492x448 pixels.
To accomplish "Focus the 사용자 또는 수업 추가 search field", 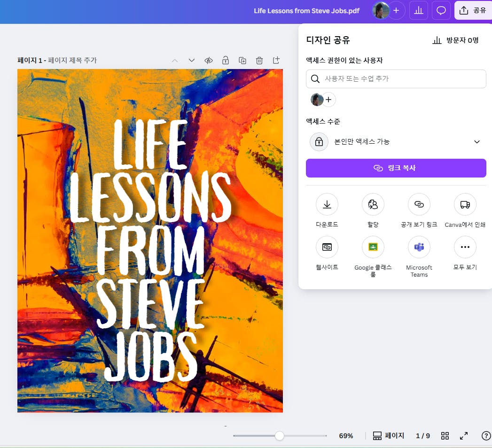I will coord(396,79).
